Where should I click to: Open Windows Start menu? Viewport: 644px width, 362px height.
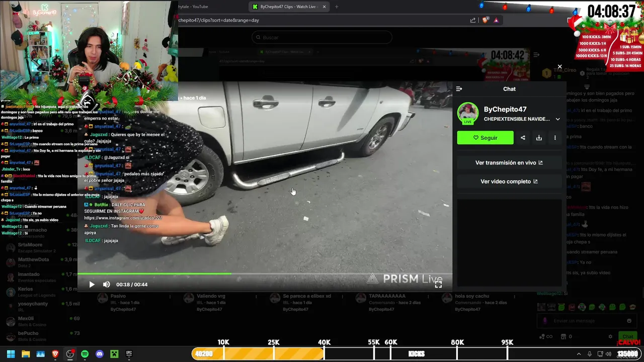[11, 354]
